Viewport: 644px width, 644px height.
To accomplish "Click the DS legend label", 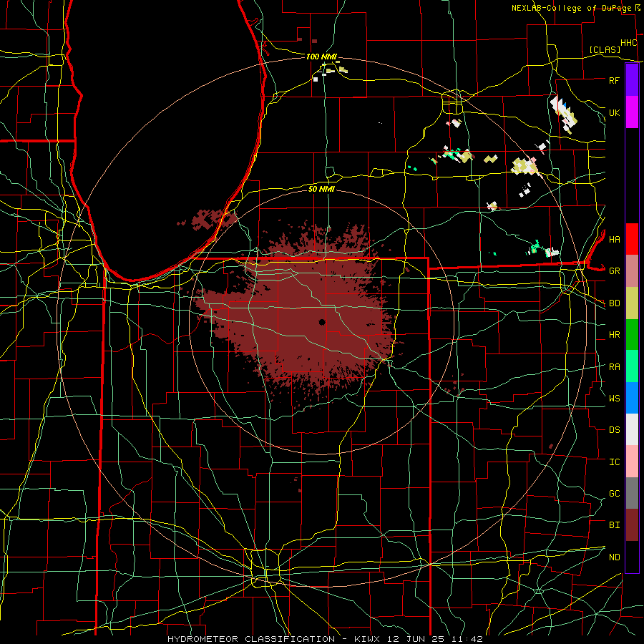I will click(615, 430).
